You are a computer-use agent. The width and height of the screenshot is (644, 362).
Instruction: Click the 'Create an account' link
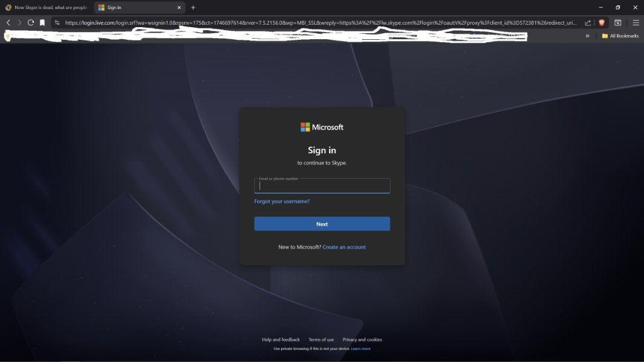[x=344, y=247]
